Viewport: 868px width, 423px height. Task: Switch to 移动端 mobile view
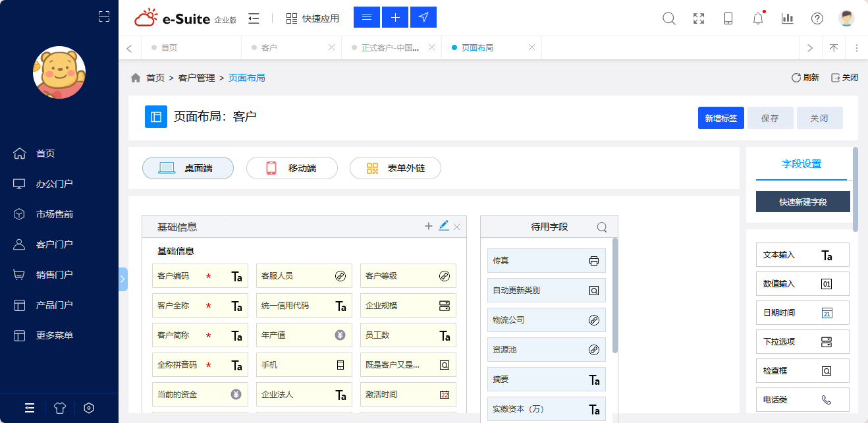click(292, 168)
